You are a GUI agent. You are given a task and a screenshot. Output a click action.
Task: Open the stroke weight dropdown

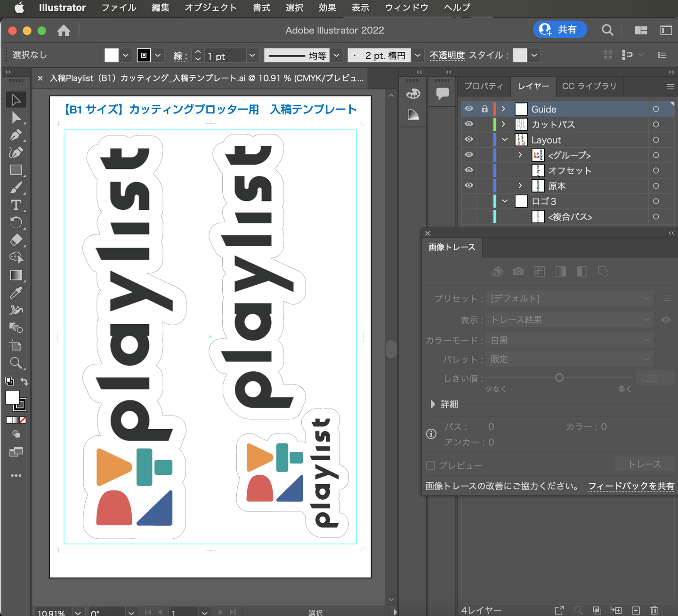(x=252, y=56)
